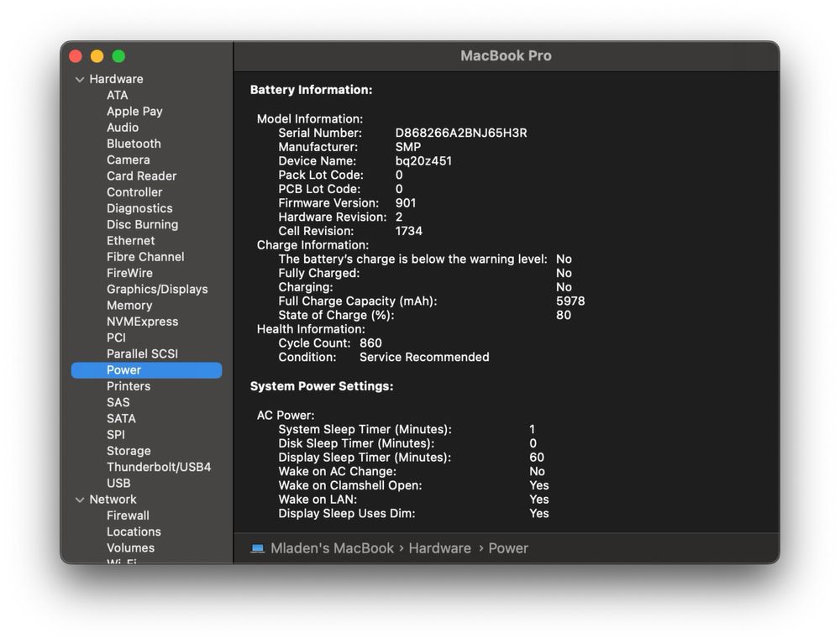Click the serial number D868266A2BNJ65H3R

click(461, 133)
